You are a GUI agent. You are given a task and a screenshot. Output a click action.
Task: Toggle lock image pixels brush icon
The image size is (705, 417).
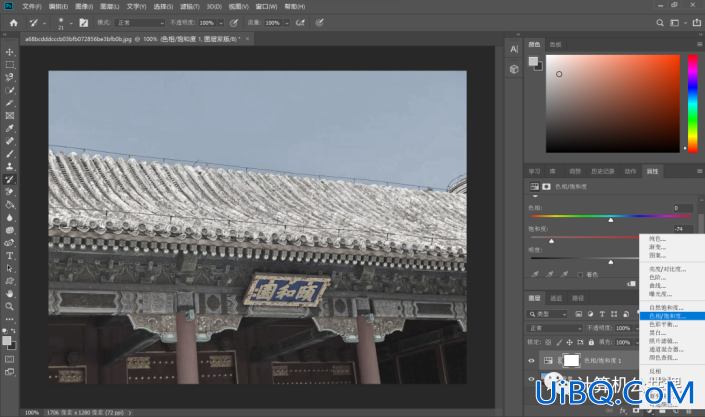pyautogui.click(x=559, y=342)
